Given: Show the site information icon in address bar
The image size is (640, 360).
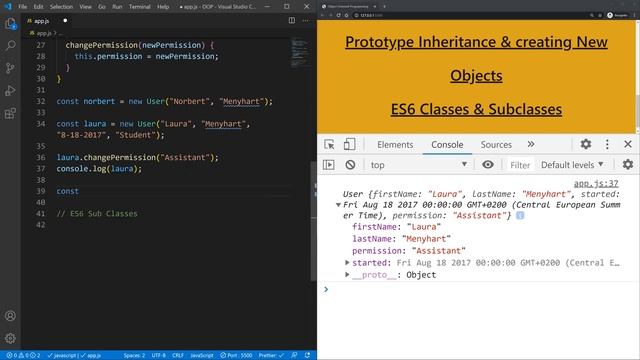Looking at the screenshot, I should [x=356, y=15].
